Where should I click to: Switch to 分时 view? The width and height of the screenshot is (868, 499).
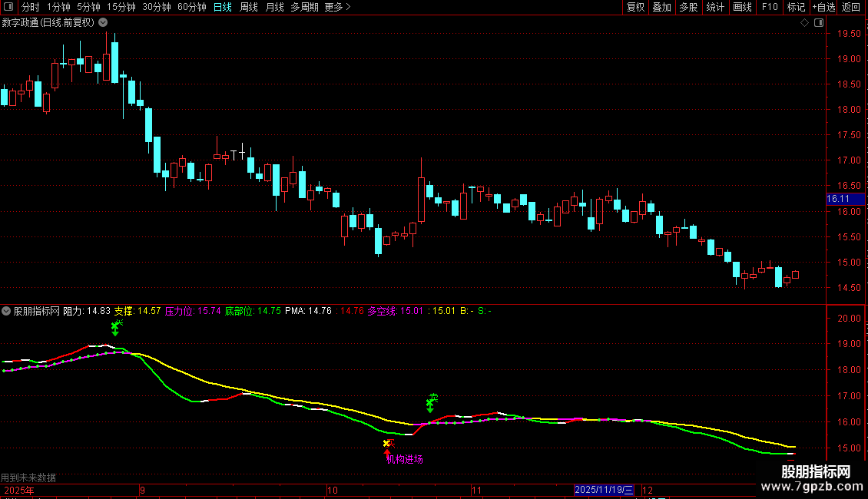(x=31, y=7)
